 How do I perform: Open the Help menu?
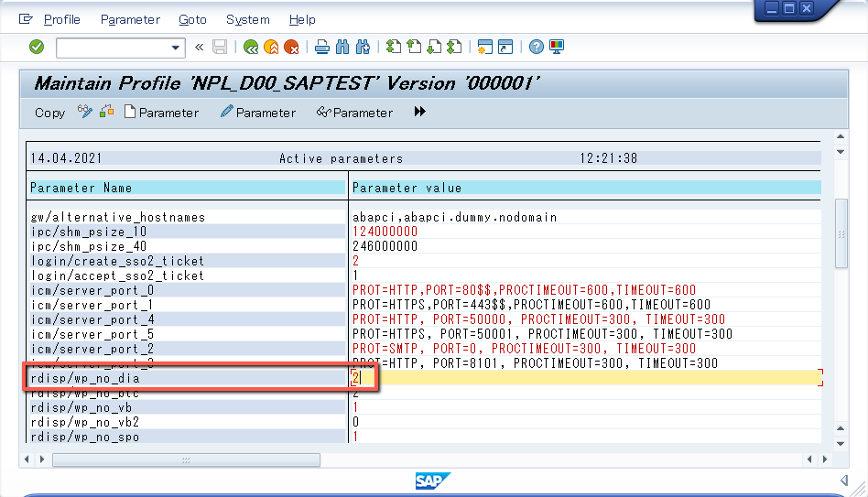click(302, 20)
